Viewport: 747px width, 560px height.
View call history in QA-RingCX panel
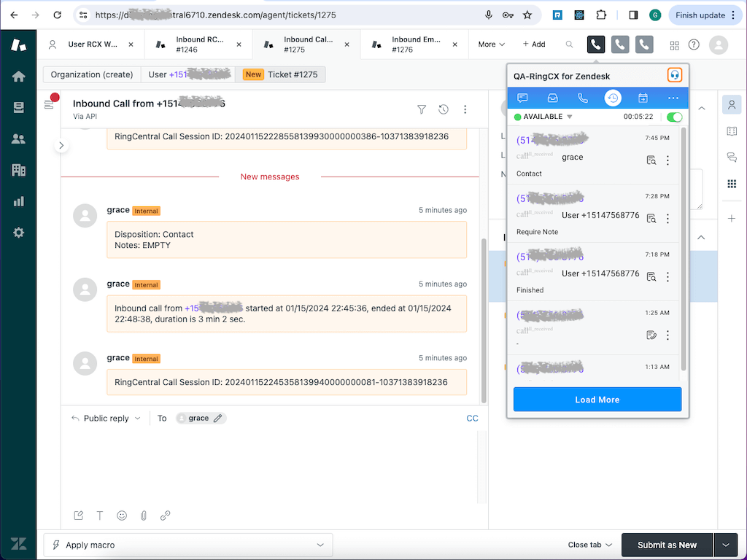[612, 98]
